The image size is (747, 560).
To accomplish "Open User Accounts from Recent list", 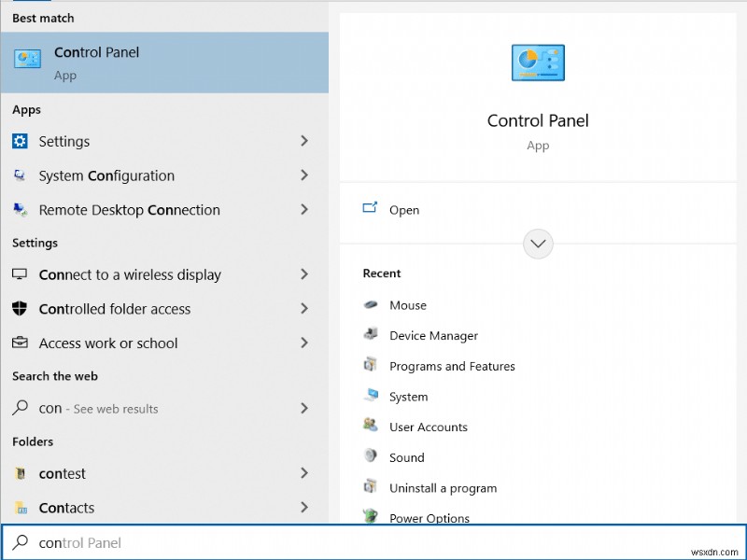I will 428,427.
